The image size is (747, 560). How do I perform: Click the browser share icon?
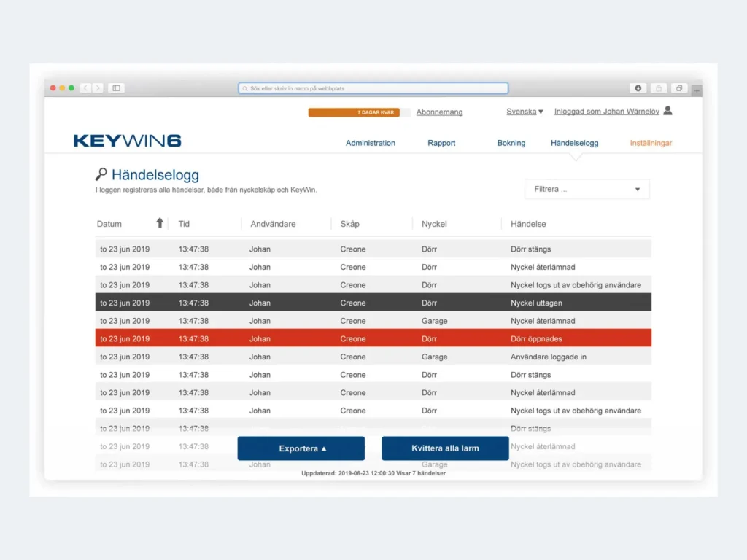pyautogui.click(x=659, y=88)
